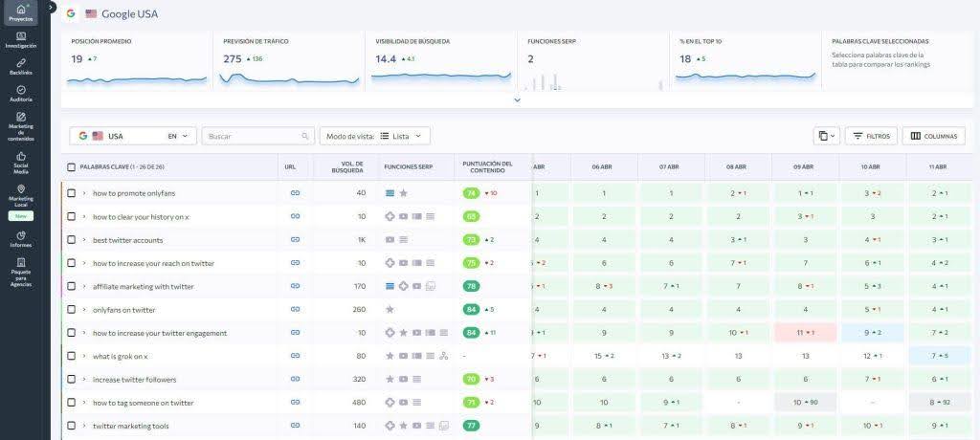
Task: Open Social Media in the sidebar
Action: pyautogui.click(x=21, y=164)
